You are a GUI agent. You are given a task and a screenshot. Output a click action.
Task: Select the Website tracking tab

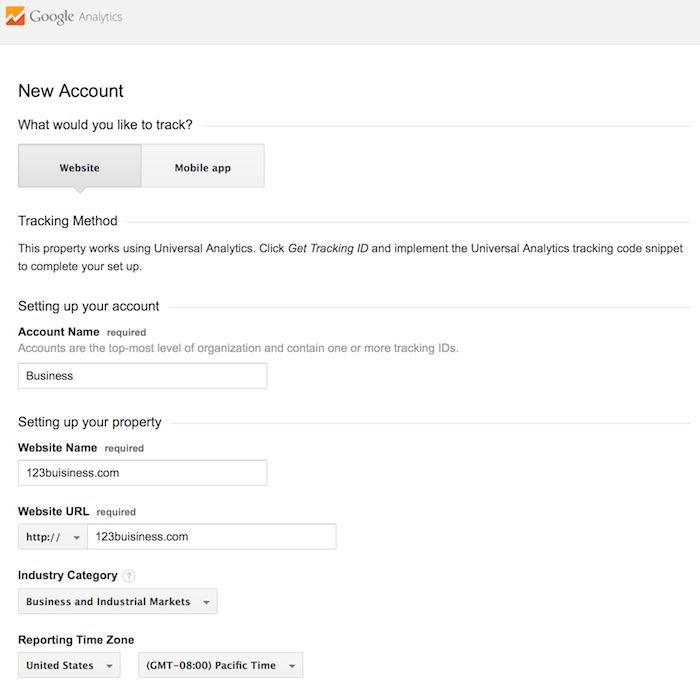pyautogui.click(x=80, y=166)
